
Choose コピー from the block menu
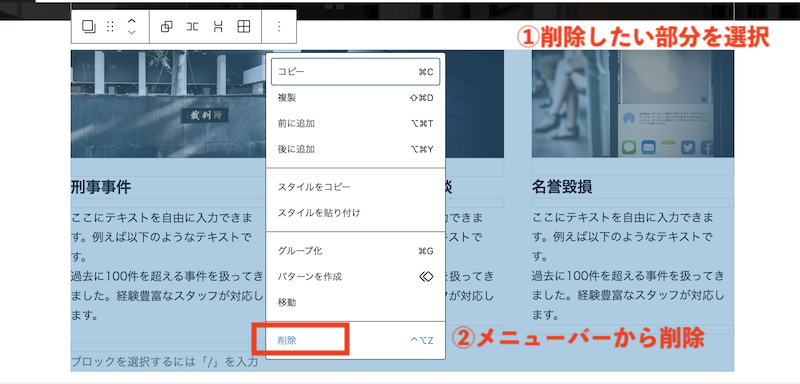(x=356, y=72)
